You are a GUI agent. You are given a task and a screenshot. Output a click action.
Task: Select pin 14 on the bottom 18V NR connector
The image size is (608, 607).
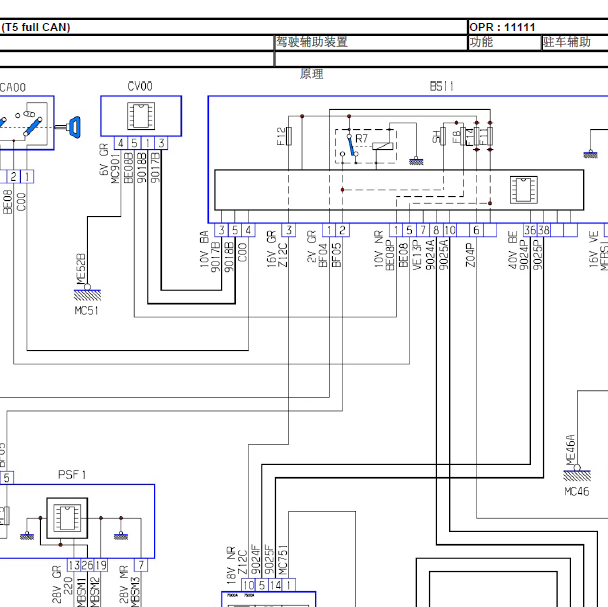tap(275, 585)
